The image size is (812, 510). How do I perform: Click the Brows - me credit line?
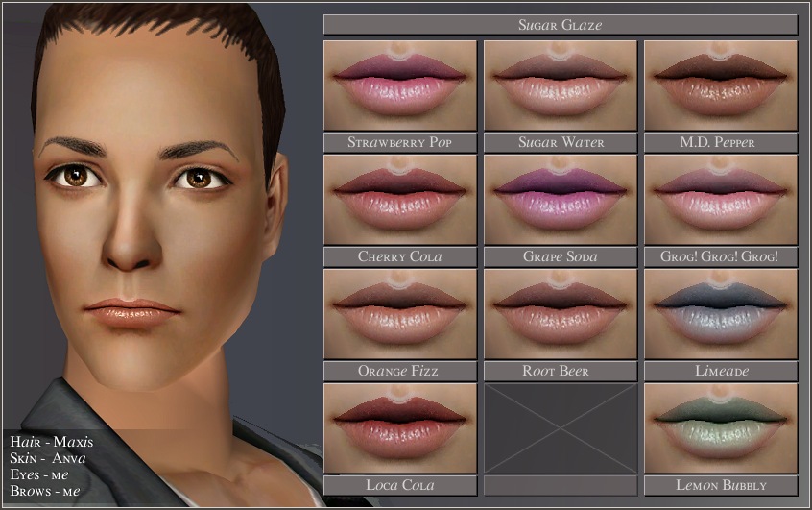coord(45,490)
